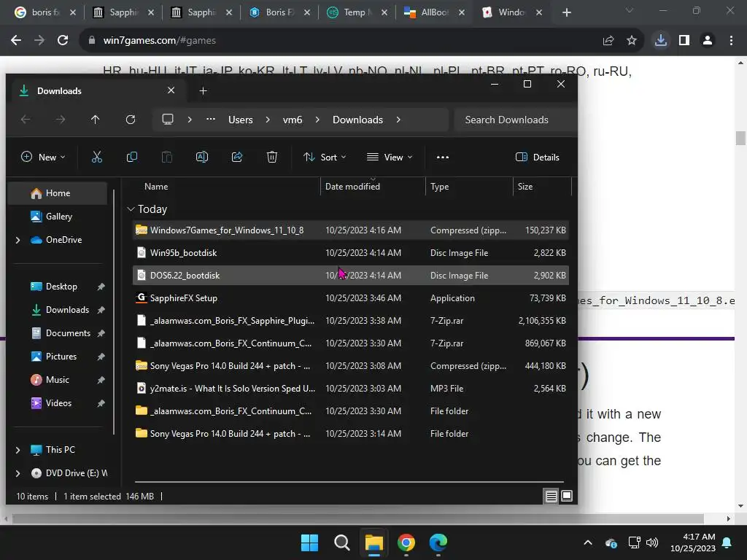Toggle the Details pane button
This screenshot has width=747, height=560.
click(538, 157)
